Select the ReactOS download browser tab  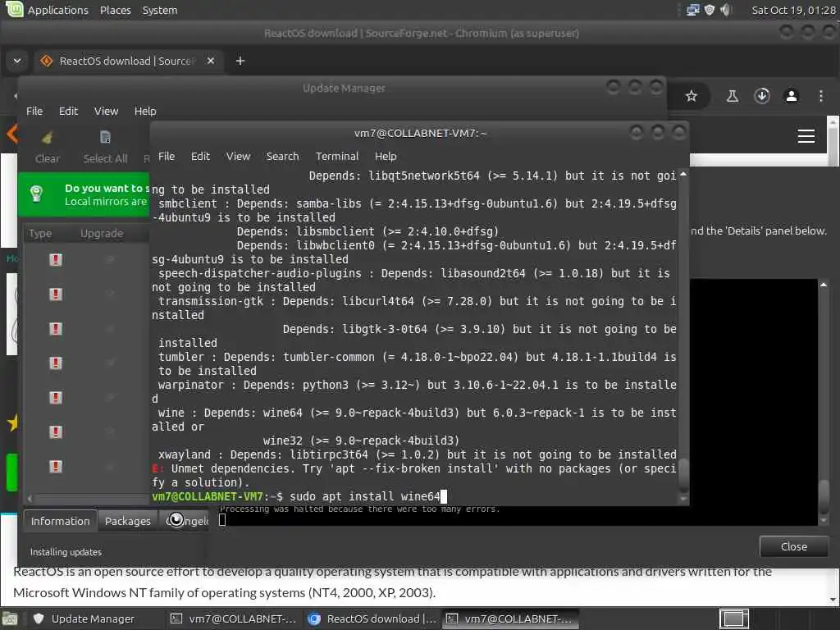[x=127, y=61]
